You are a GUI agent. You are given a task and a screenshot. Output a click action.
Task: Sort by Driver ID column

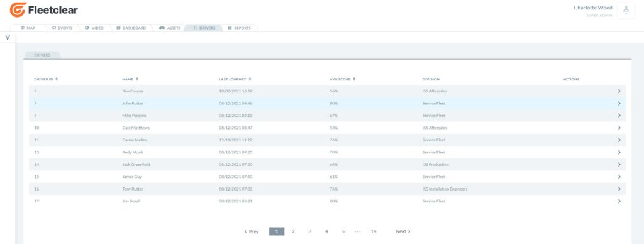pyautogui.click(x=46, y=79)
